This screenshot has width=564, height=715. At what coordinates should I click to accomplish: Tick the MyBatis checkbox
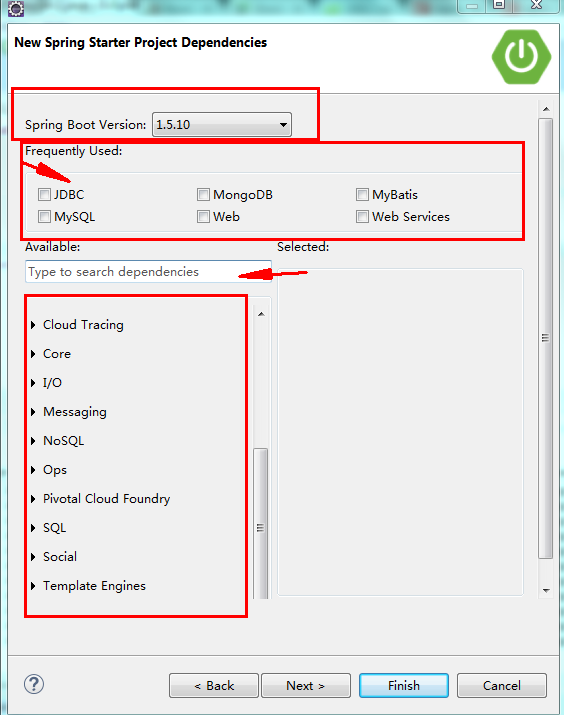point(362,195)
